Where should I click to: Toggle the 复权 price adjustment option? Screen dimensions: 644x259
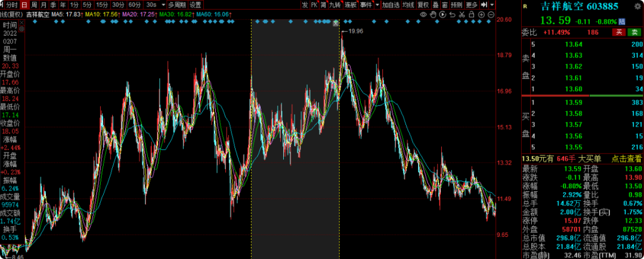pyautogui.click(x=423, y=5)
